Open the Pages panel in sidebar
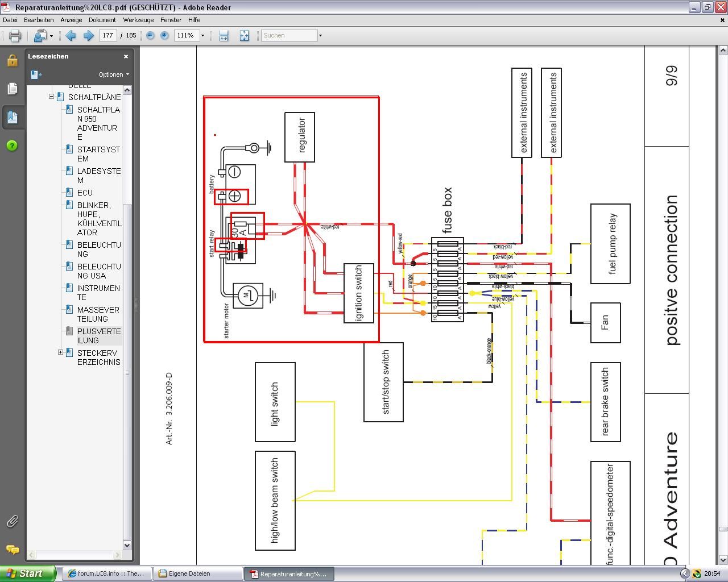The image size is (728, 582). [13, 89]
